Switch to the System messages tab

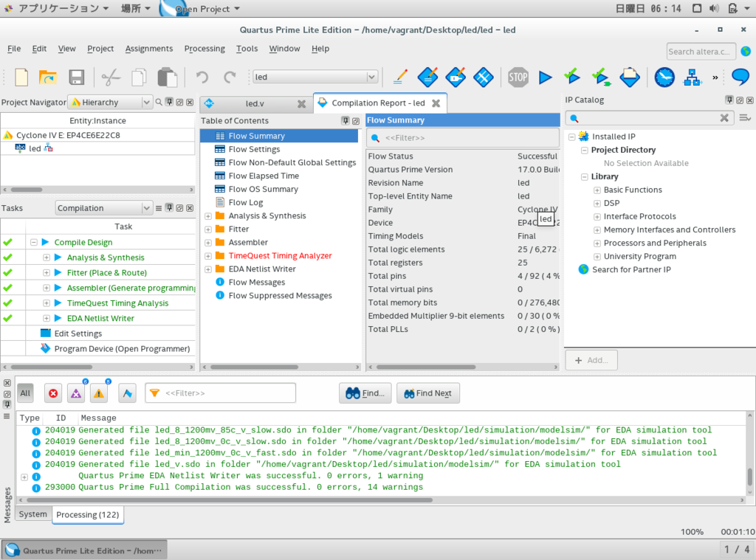(32, 514)
